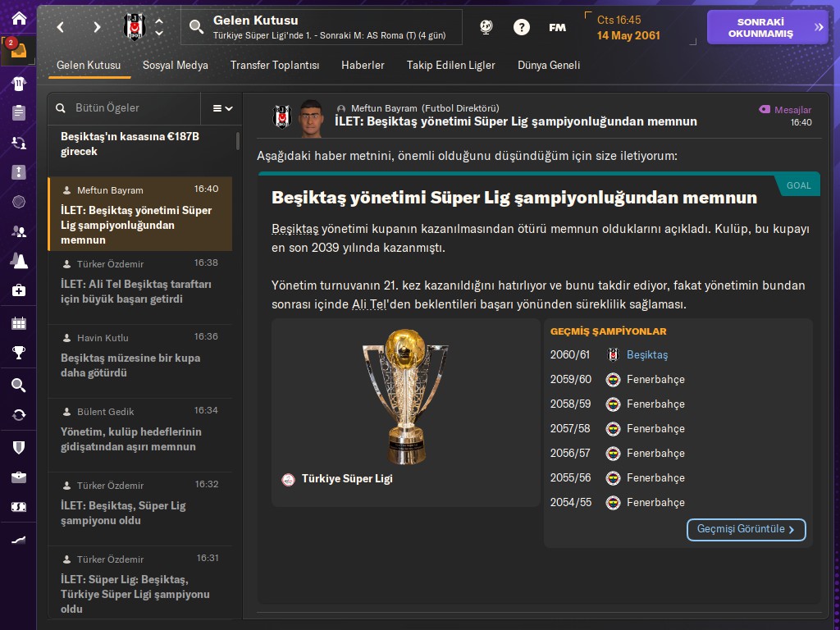Open the medical centre icon in sidebar
Viewport: 840px width, 630px height.
pos(19,290)
